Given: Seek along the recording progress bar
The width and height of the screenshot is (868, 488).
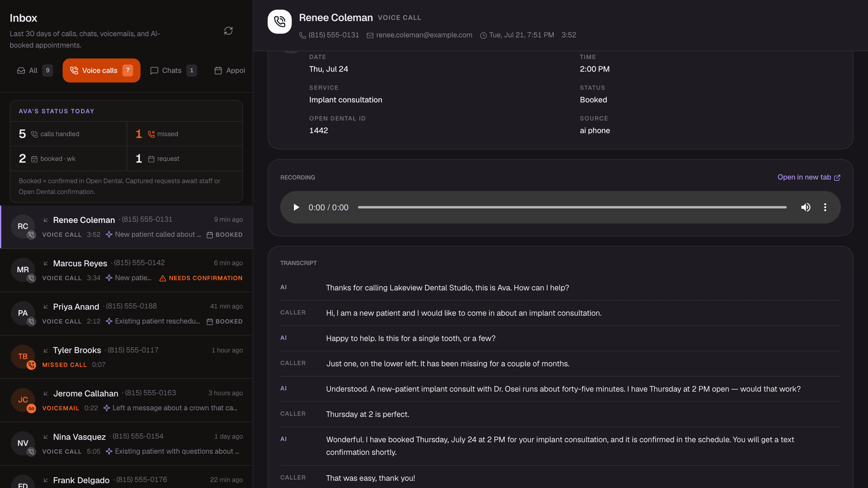Looking at the screenshot, I should pos(572,207).
